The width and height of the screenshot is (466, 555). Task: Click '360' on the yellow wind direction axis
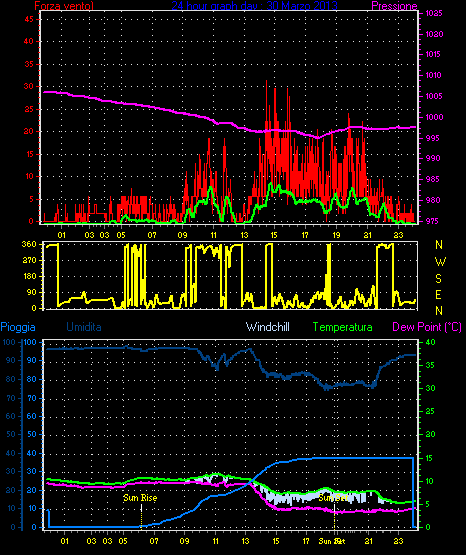pyautogui.click(x=29, y=244)
